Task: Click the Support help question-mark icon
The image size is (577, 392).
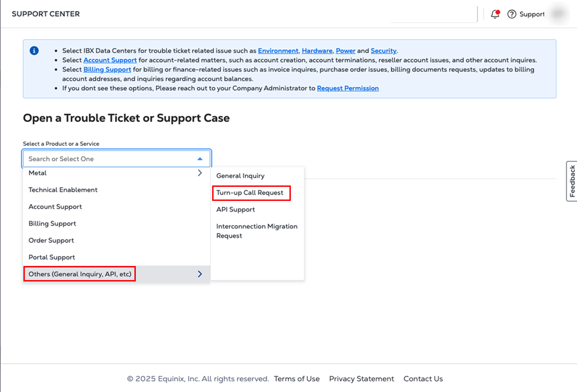Action: (x=511, y=14)
